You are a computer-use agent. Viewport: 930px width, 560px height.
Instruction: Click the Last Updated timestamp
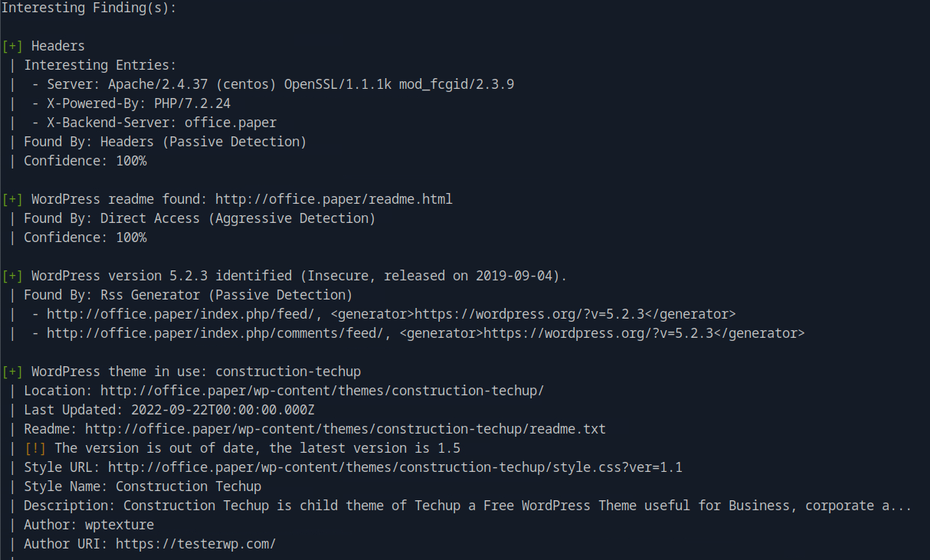[x=222, y=410]
